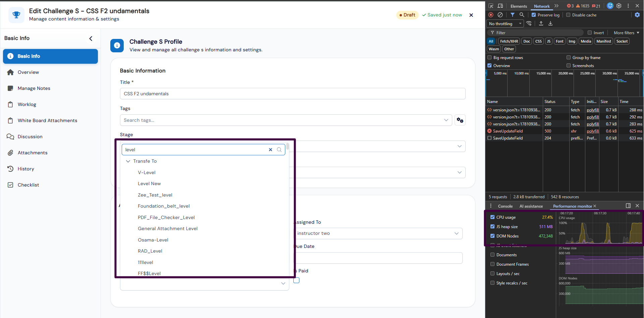Open Assigned To instructor two dropdown
The height and width of the screenshot is (318, 644).
(x=379, y=233)
